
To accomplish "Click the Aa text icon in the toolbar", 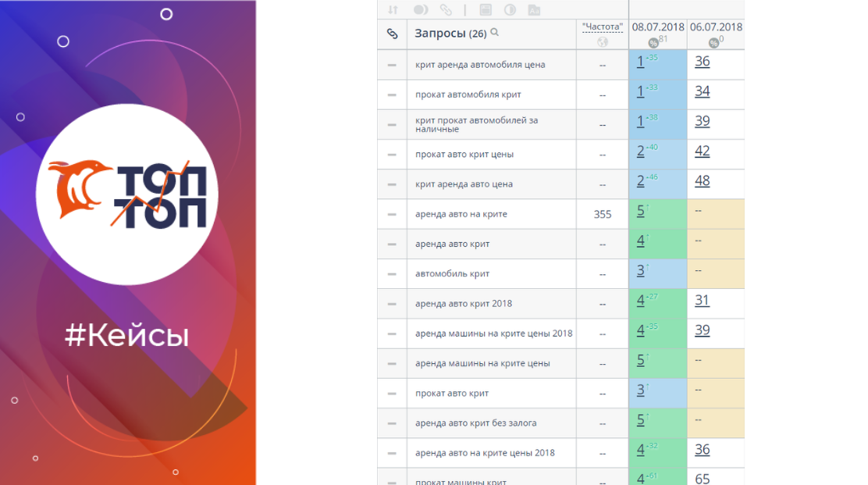I will [534, 10].
